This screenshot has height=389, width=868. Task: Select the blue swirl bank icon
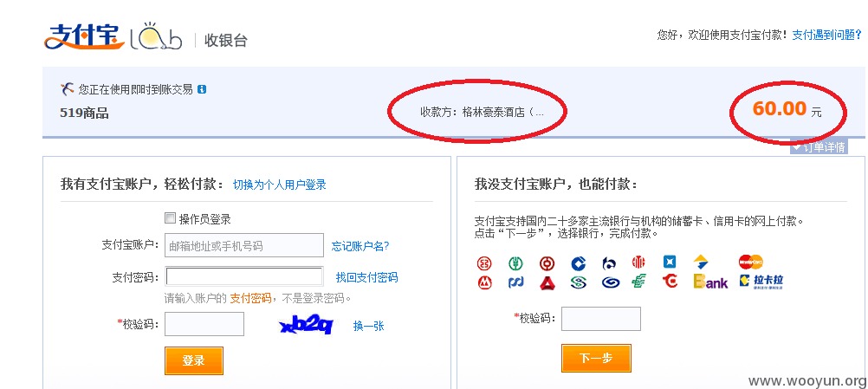pos(611,282)
